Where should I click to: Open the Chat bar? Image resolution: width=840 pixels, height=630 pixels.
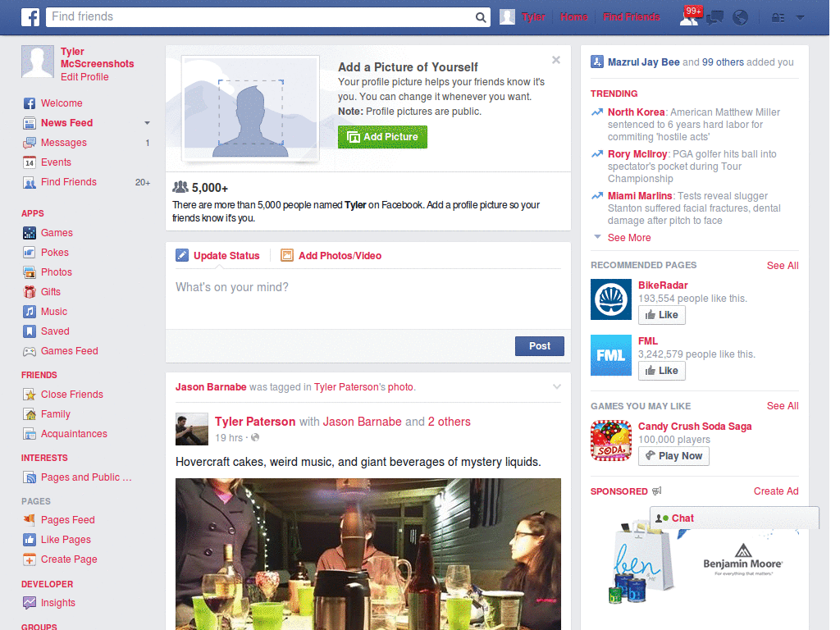(x=734, y=518)
